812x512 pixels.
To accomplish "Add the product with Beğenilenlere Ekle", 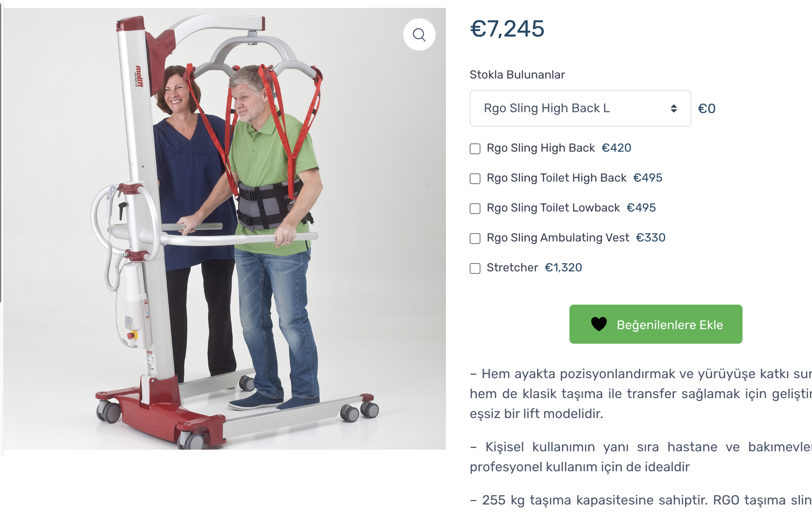I will coord(656,324).
